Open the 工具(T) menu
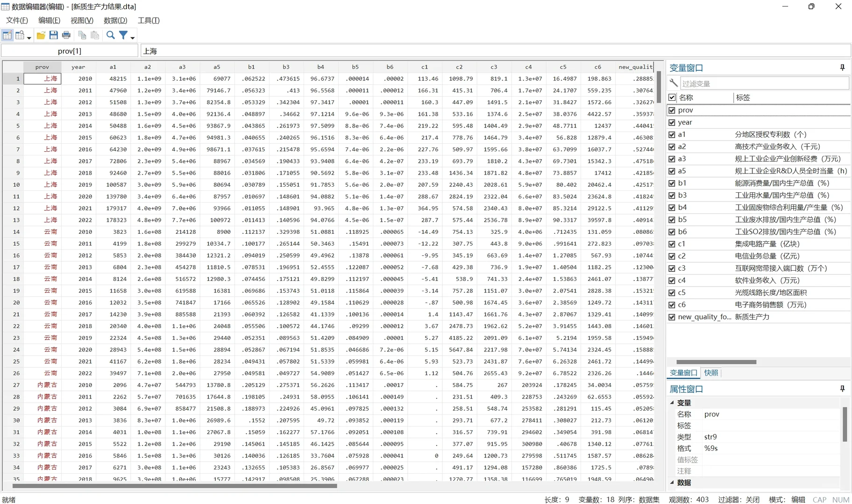 pyautogui.click(x=149, y=21)
